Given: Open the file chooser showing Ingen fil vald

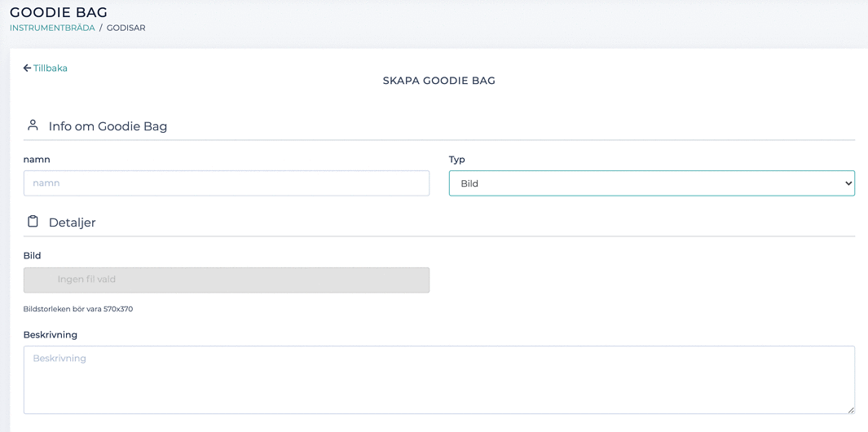Looking at the screenshot, I should [x=226, y=280].
